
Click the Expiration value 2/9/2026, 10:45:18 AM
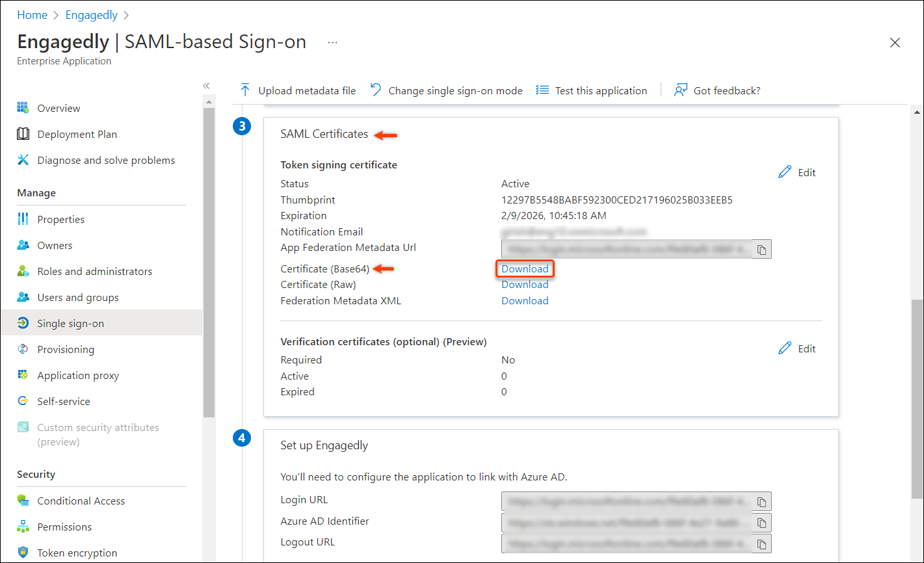(x=553, y=215)
